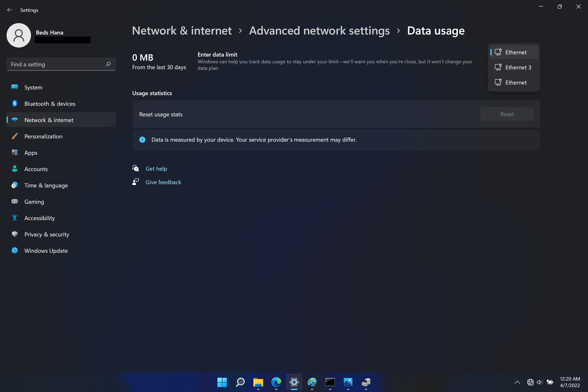Select Ethernet 3 from the adapter dropdown
588x392 pixels.
click(518, 67)
